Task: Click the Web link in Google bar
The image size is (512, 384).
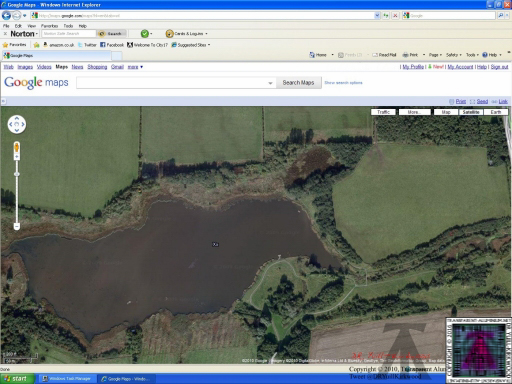Action: pyautogui.click(x=9, y=67)
